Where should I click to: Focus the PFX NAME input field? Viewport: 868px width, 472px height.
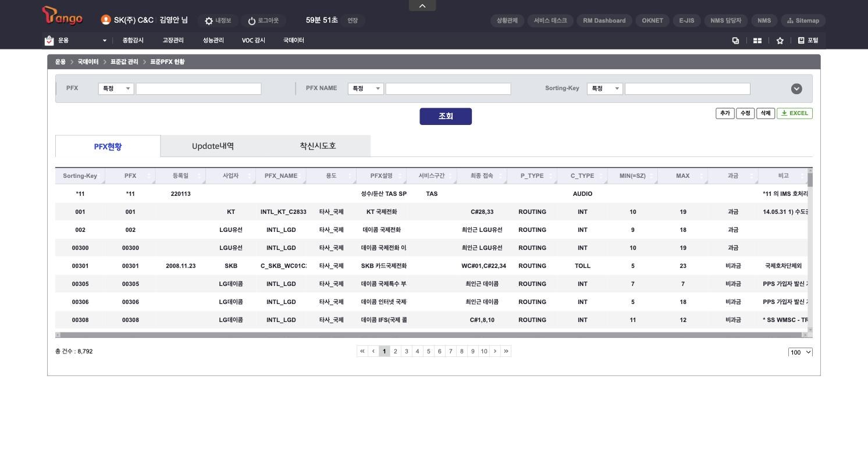(x=448, y=89)
